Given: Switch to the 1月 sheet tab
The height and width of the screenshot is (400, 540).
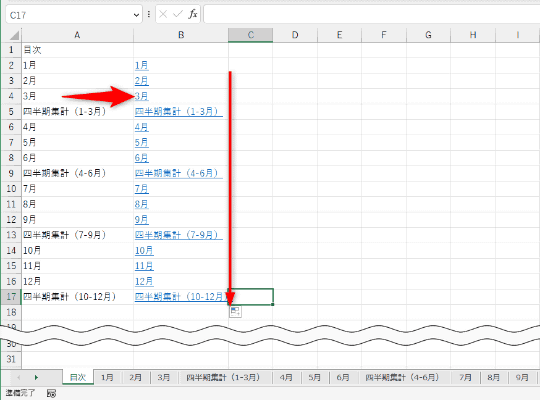Looking at the screenshot, I should [x=107, y=378].
